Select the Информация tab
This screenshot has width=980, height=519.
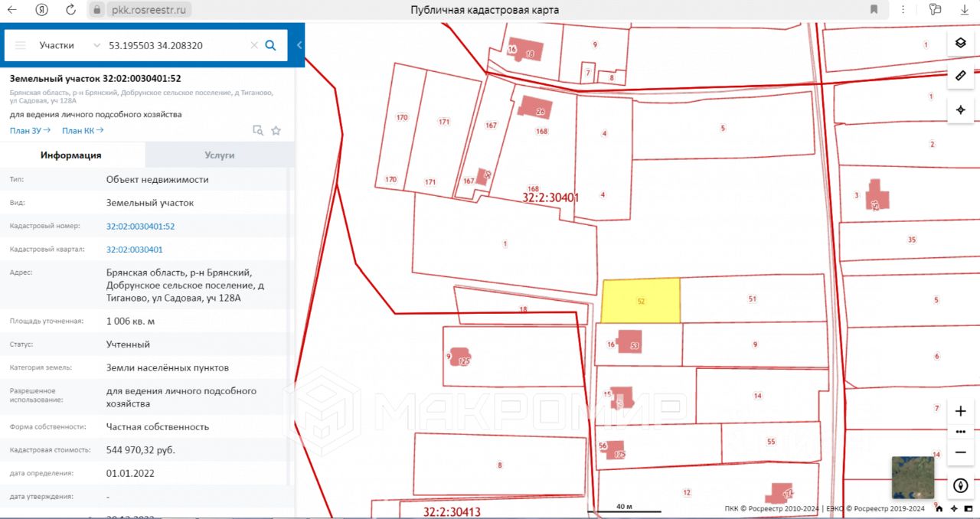point(71,155)
